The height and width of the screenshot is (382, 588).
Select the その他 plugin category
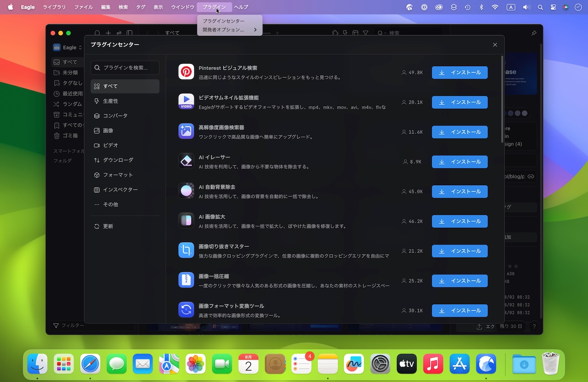click(125, 205)
